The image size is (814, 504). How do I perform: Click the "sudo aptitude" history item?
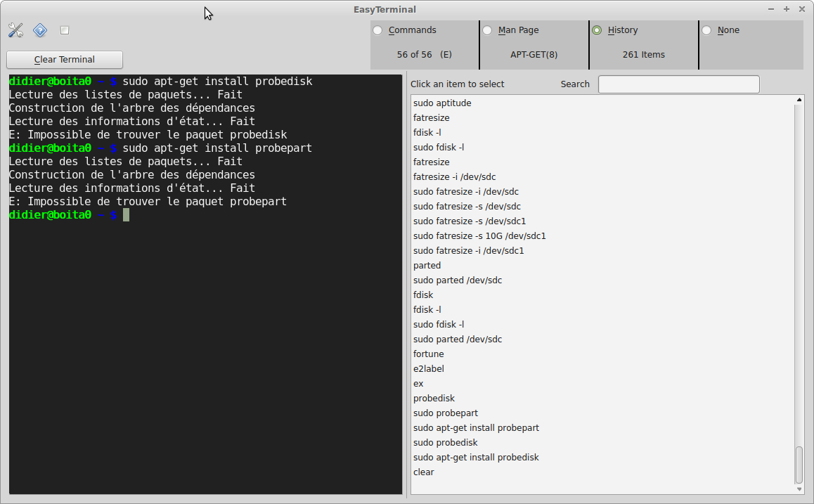(x=442, y=103)
